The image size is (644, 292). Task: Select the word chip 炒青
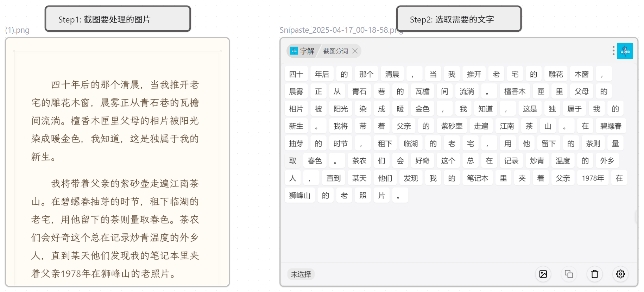click(537, 161)
